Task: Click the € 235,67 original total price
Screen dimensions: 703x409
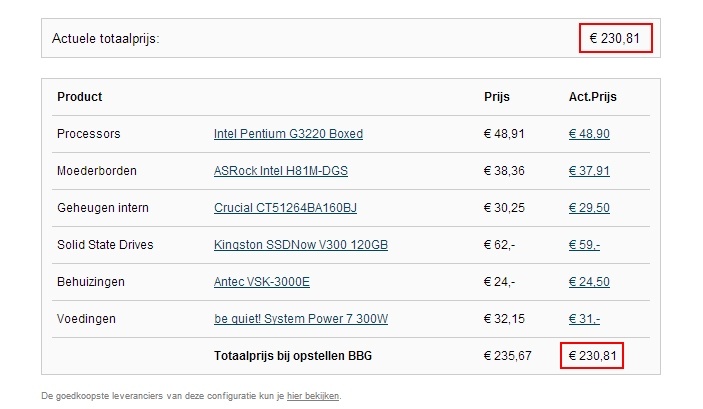Action: click(508, 356)
